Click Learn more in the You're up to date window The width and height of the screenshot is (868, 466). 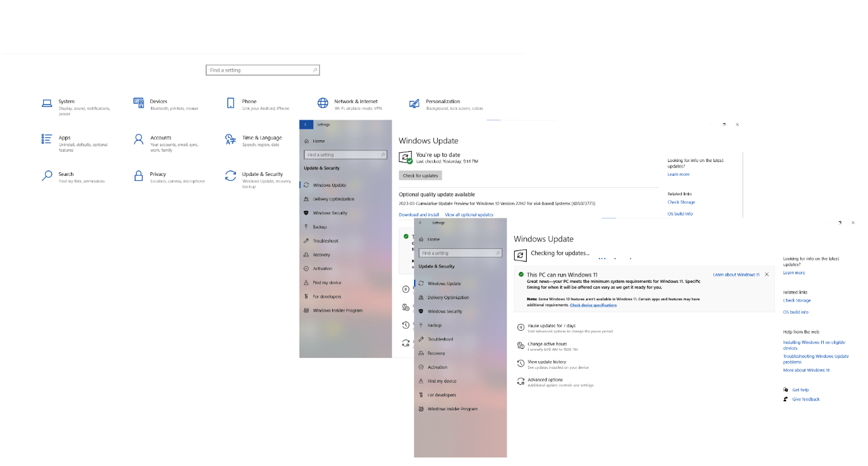point(678,174)
